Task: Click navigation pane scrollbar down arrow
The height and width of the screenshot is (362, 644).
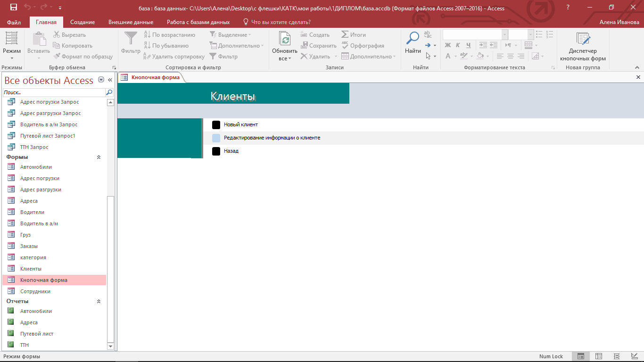Action: click(x=111, y=346)
